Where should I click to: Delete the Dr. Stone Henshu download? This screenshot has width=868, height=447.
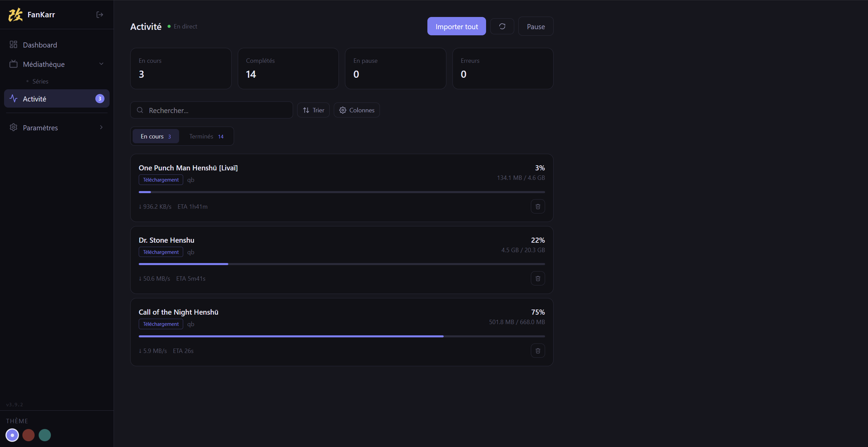pos(538,278)
